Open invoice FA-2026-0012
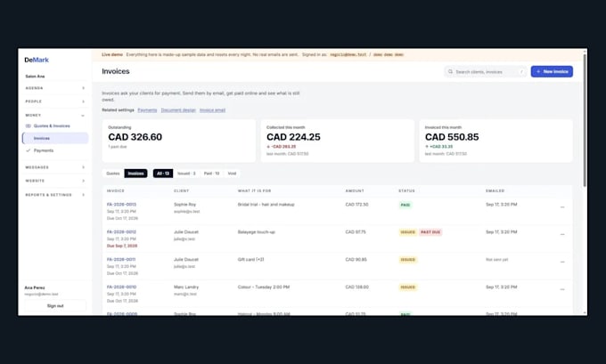 (x=121, y=232)
